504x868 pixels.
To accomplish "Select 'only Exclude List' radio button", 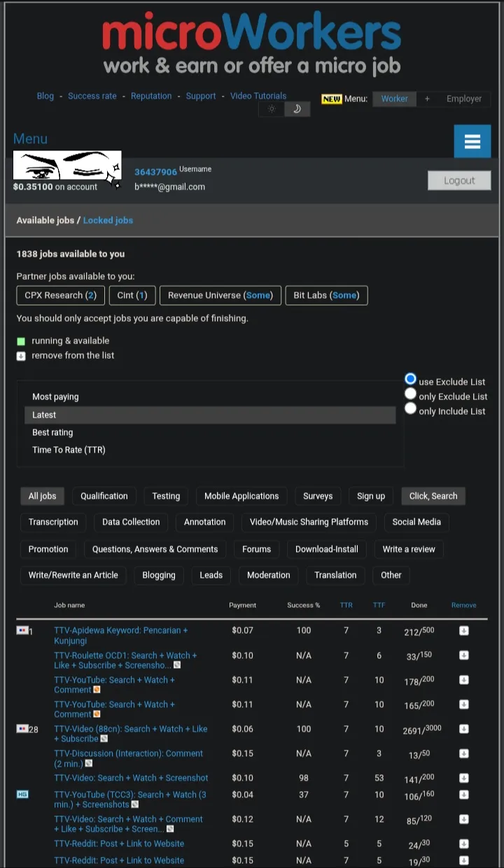I will click(x=410, y=394).
